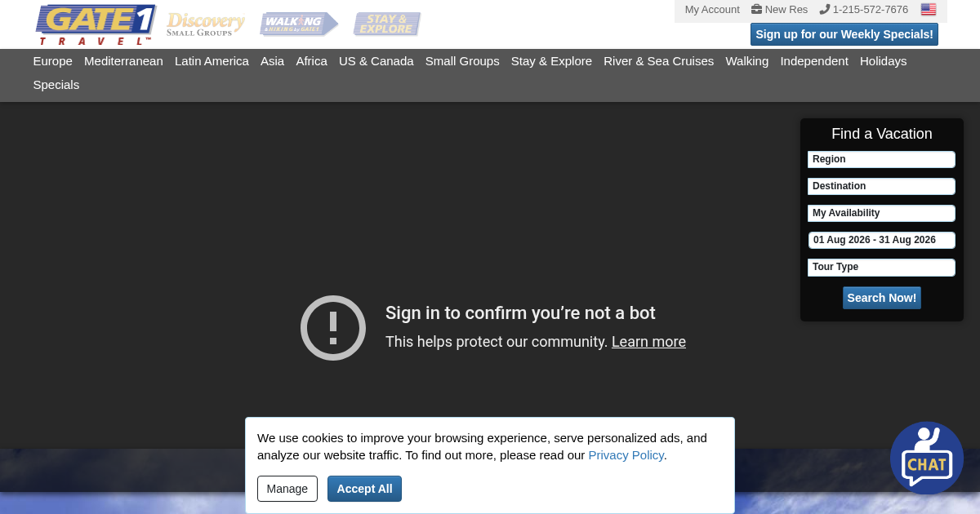Open the Mediterranean menu
This screenshot has width=980, height=514.
tap(123, 61)
